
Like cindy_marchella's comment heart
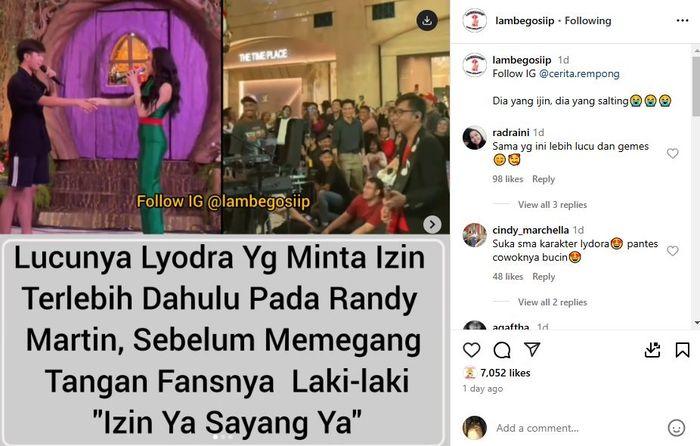point(672,250)
